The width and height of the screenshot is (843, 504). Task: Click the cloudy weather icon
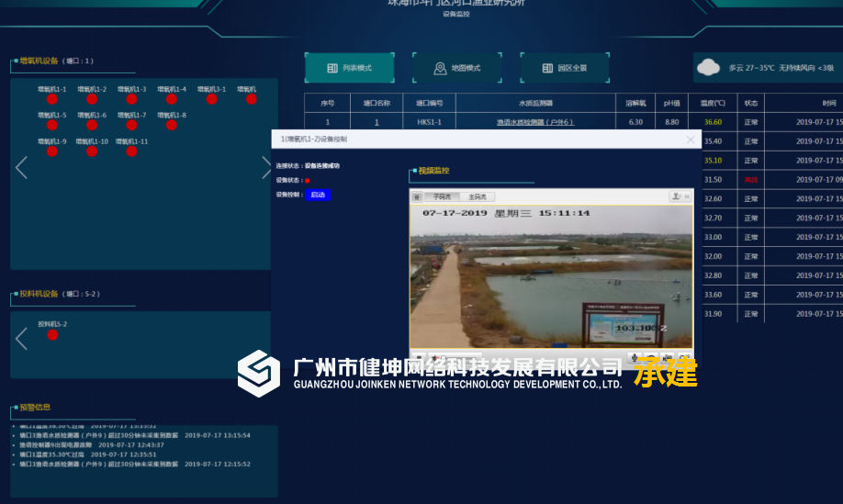708,67
